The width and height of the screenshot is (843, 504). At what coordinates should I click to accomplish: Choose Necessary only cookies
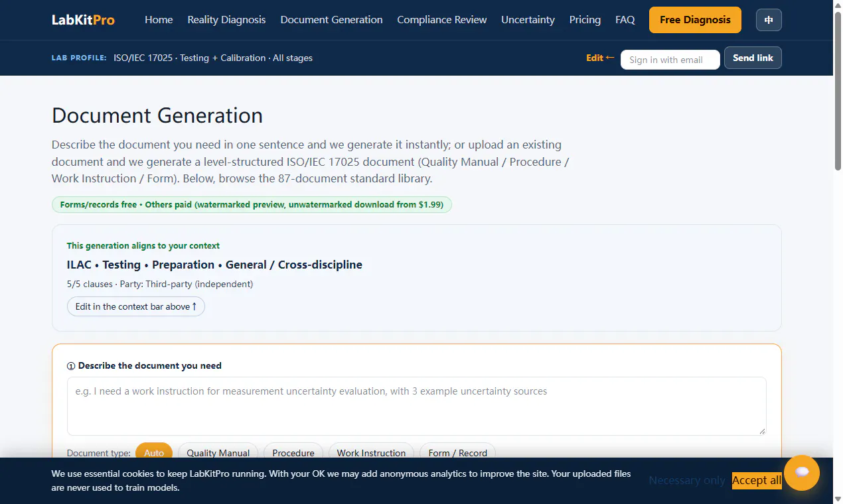[687, 480]
